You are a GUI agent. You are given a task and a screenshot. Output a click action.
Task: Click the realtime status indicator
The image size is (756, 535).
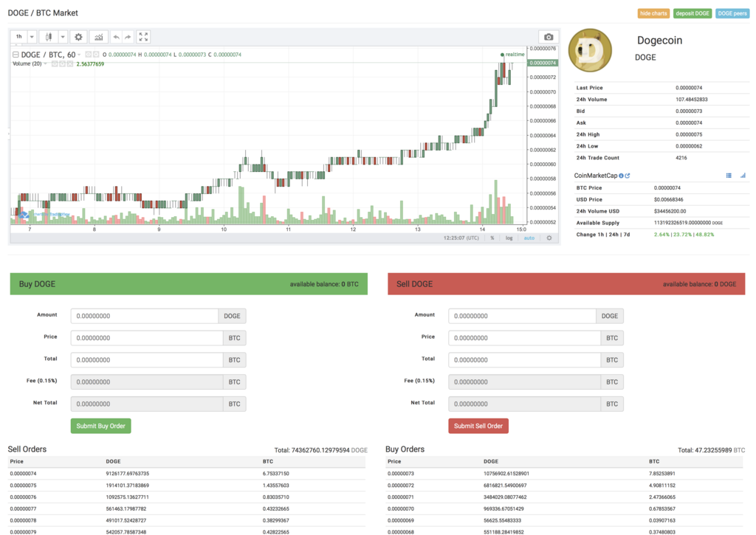[x=512, y=55]
